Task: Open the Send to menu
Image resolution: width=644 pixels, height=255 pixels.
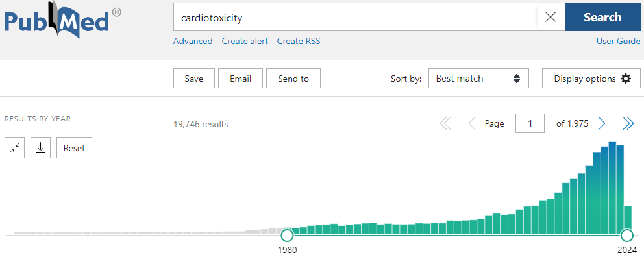Action: click(293, 79)
